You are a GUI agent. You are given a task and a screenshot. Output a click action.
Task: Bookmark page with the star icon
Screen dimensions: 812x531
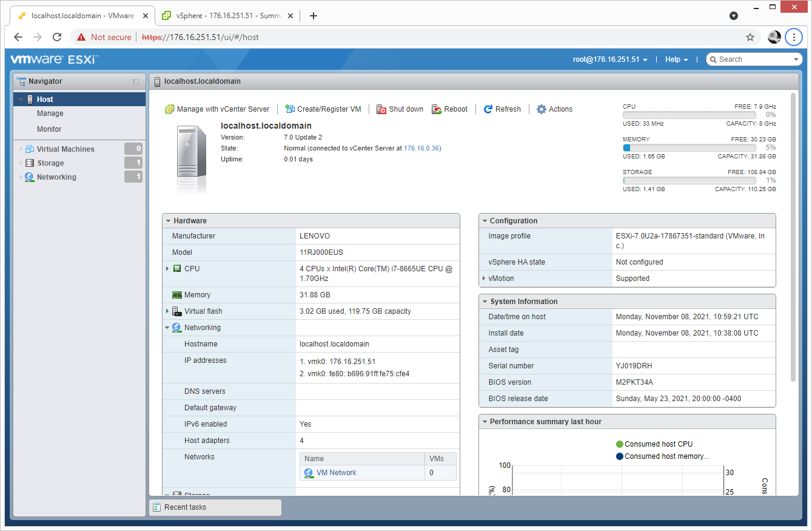(750, 37)
